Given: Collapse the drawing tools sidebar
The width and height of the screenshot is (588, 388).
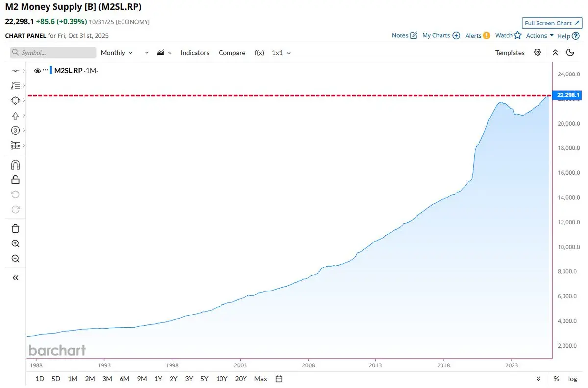Looking at the screenshot, I should point(15,278).
